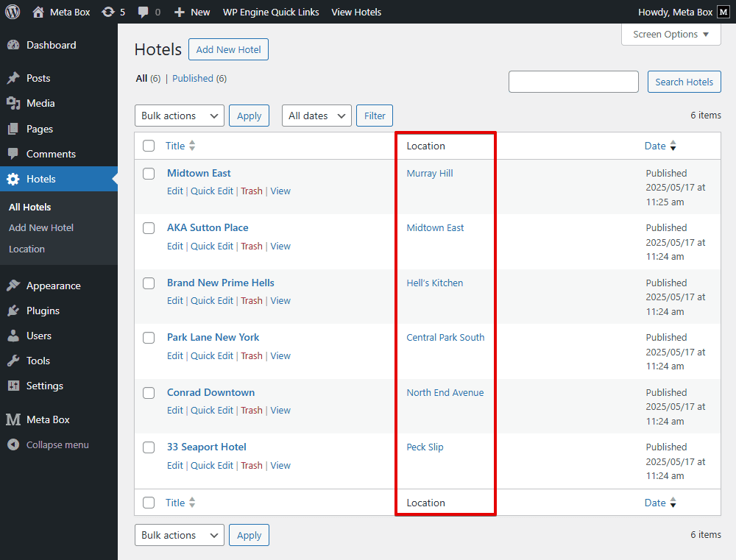Click the Add New Hotel button

(x=228, y=49)
